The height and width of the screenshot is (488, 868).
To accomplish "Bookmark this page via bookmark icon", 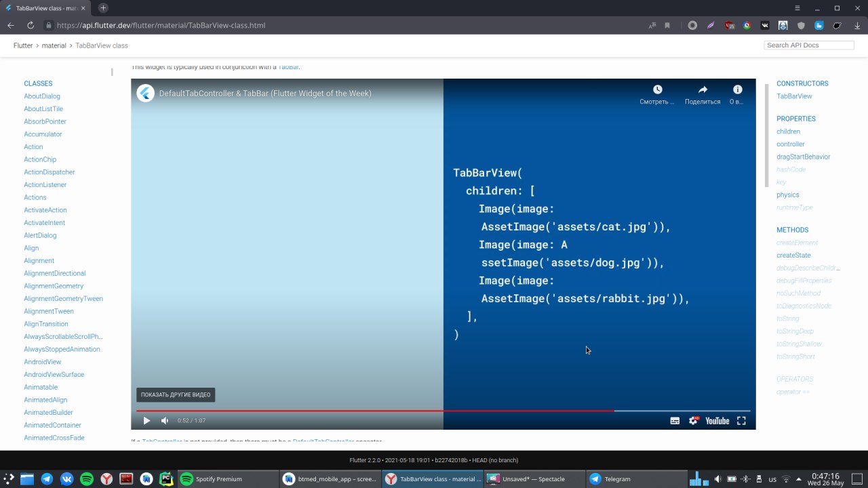I will pyautogui.click(x=667, y=25).
